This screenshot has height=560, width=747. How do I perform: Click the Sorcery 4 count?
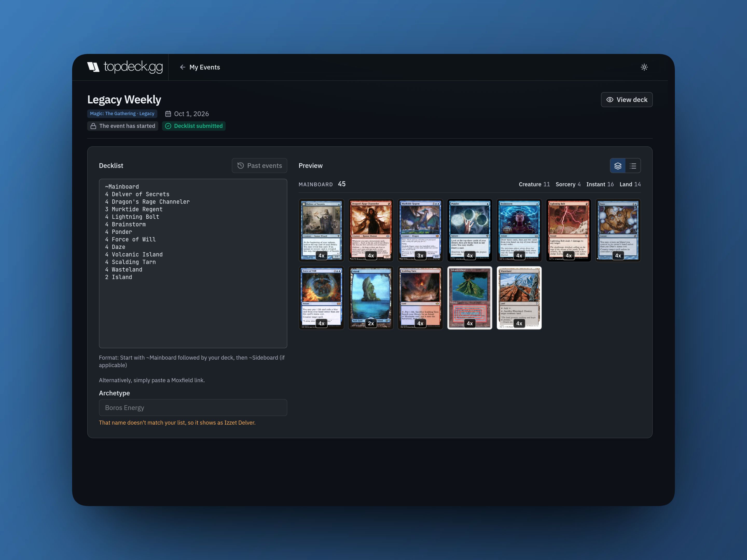click(568, 184)
